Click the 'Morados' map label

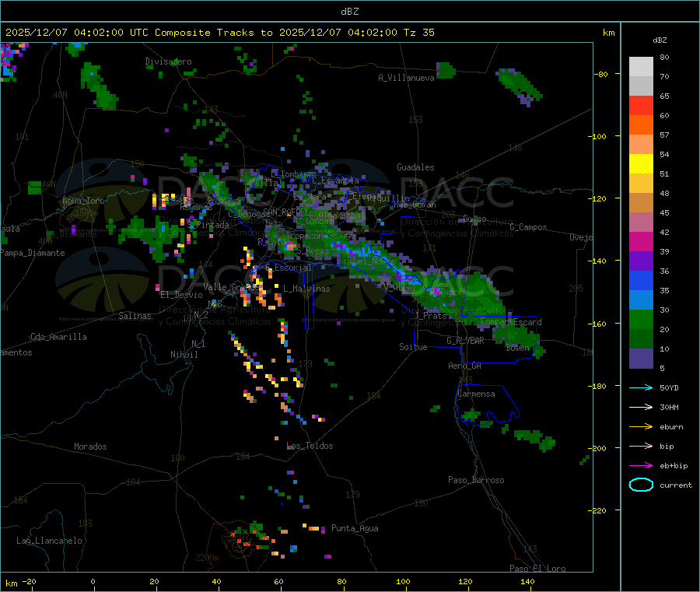(90, 447)
